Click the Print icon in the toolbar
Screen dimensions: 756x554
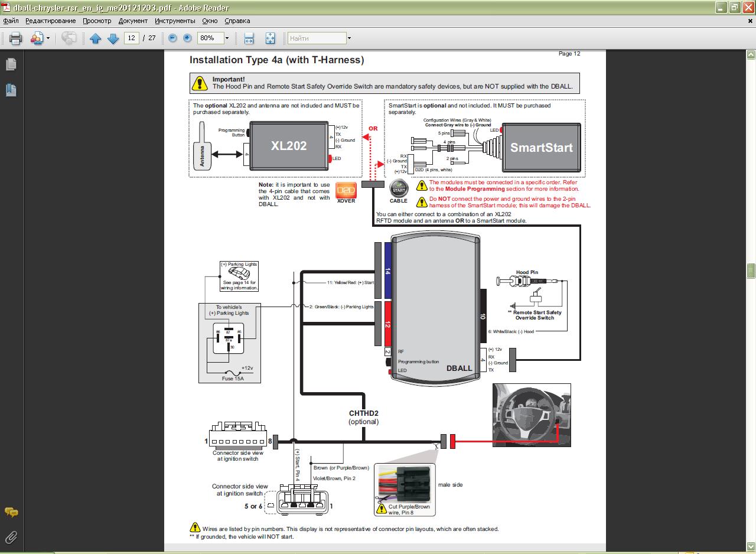15,38
